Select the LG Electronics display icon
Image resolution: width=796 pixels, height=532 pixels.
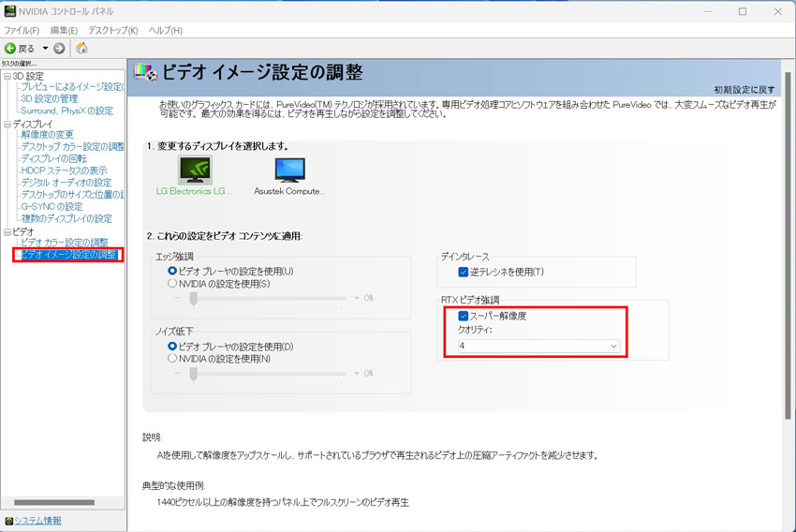click(196, 170)
